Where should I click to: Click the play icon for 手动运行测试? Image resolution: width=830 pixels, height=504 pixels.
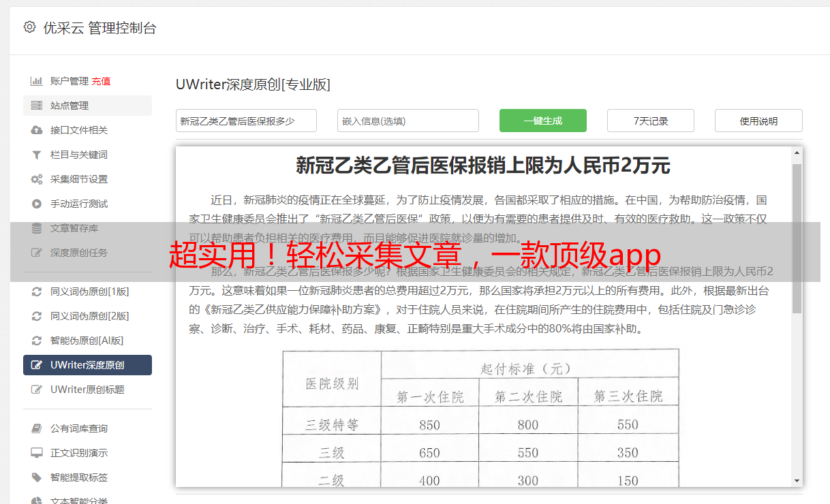(x=37, y=204)
